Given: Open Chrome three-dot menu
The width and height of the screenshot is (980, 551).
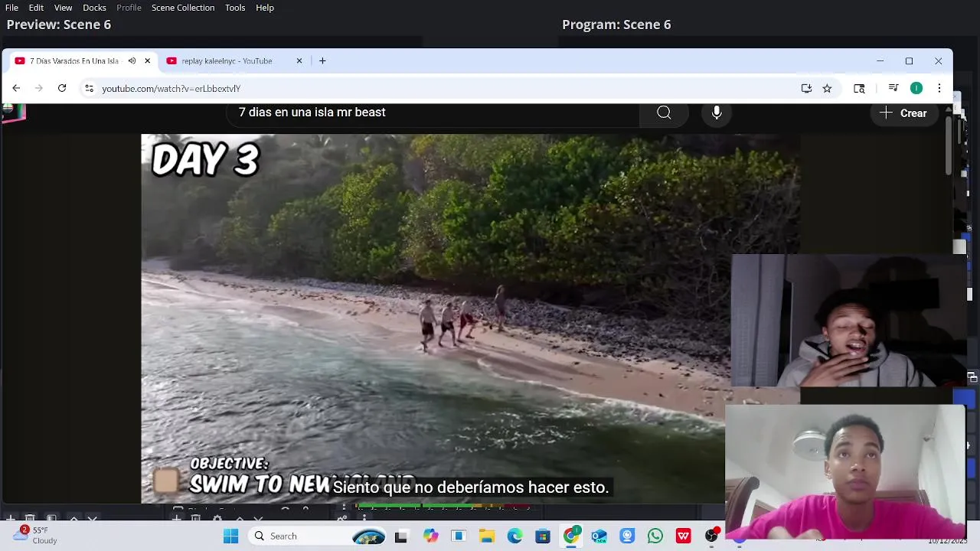Looking at the screenshot, I should pos(939,88).
